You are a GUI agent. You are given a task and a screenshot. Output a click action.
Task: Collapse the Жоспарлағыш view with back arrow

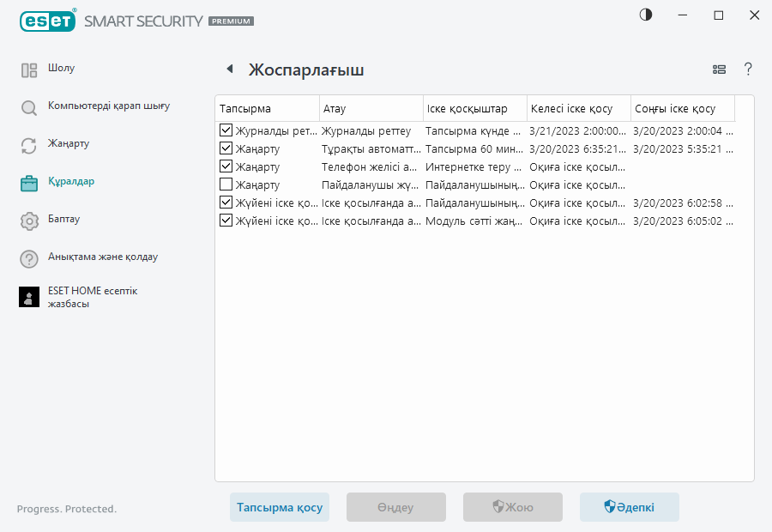[x=229, y=69]
